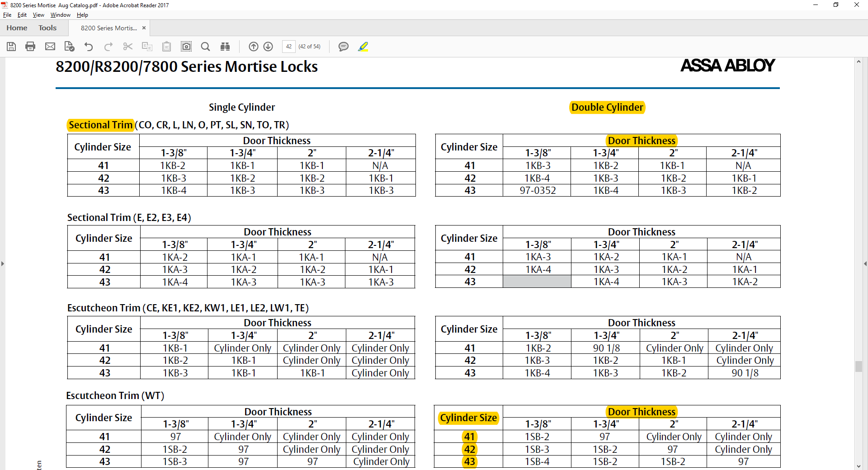This screenshot has width=868, height=470.
Task: Click the vertical scrollbar thumb
Action: [859, 366]
